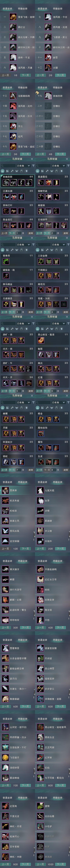70x868 pixels.
Task: Select the 九尾天狐 mount icon
Action: click(x=40, y=490)
